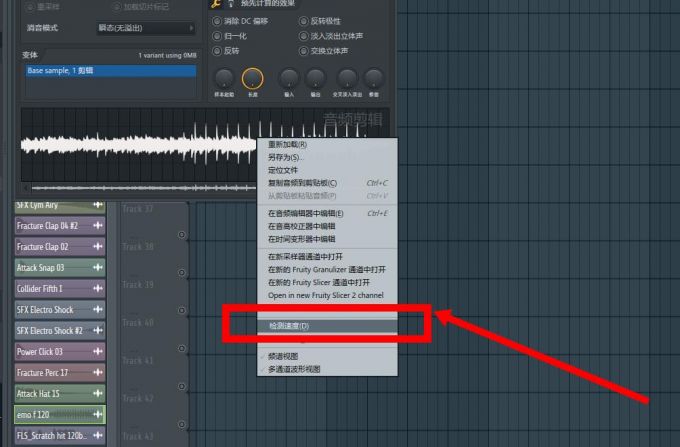Toggle 频谱视图 spectrum view menu entry

(327, 356)
